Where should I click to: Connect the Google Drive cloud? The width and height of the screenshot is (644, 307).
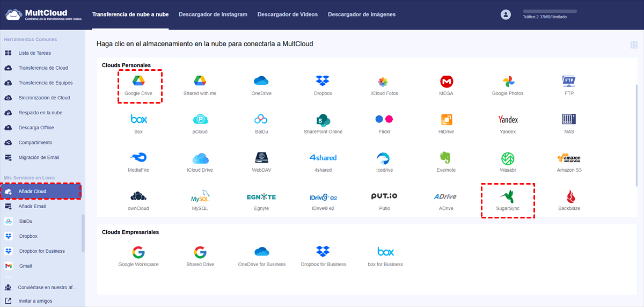tap(138, 86)
